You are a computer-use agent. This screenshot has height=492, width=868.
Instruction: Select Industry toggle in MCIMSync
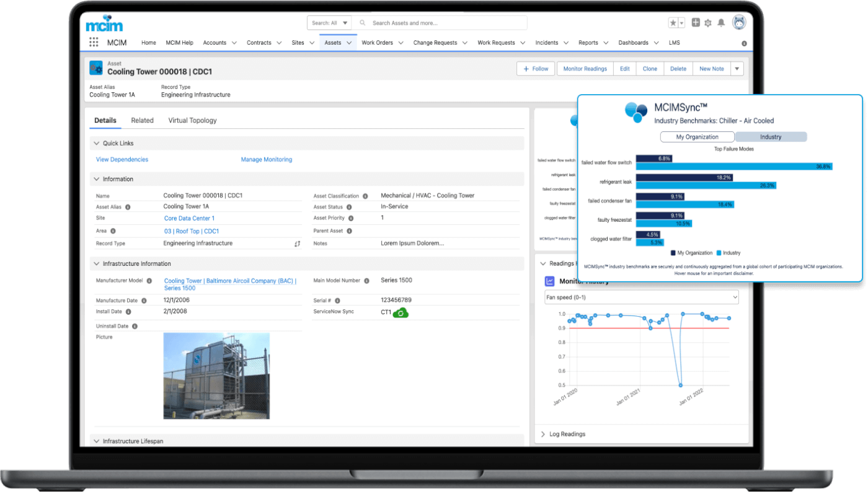point(771,137)
